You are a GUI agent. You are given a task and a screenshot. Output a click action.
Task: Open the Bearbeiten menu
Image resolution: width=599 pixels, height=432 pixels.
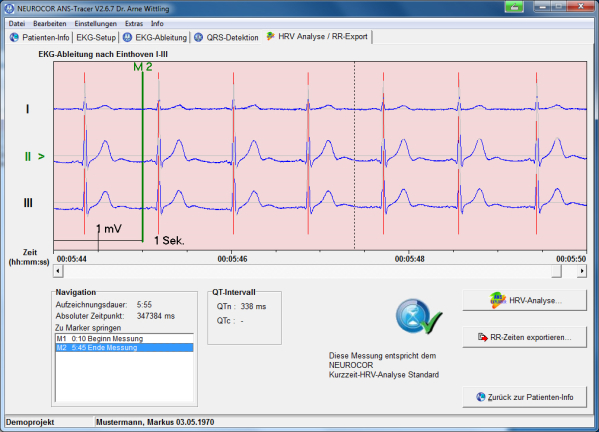point(50,24)
